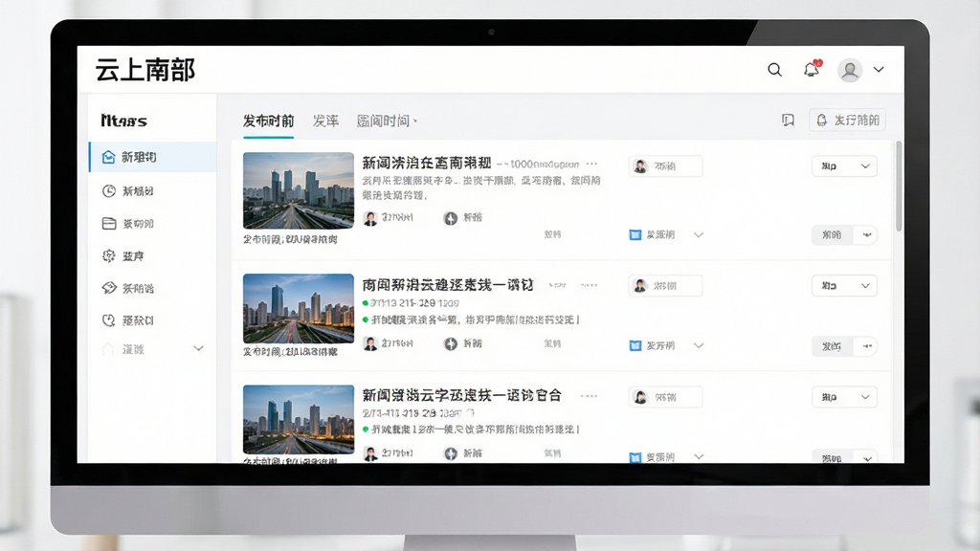Click the dark circular icon under first article
This screenshot has width=980, height=551.
pyautogui.click(x=451, y=218)
